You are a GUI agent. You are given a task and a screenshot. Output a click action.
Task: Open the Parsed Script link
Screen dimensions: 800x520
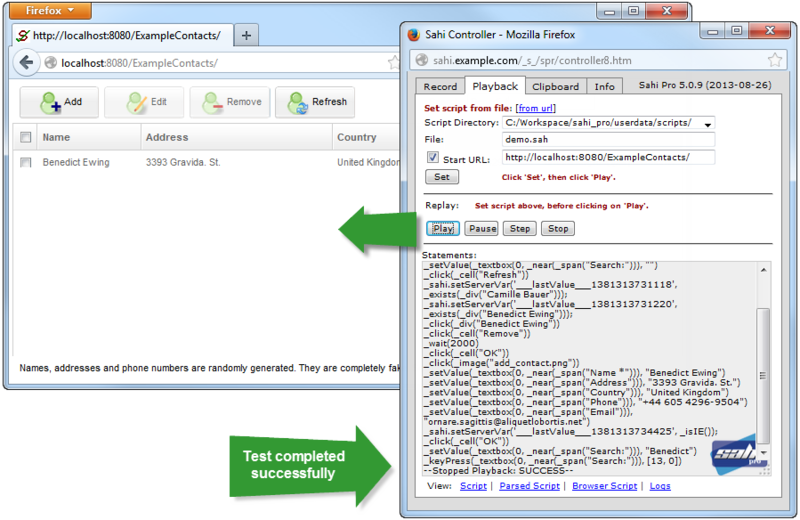tap(530, 486)
